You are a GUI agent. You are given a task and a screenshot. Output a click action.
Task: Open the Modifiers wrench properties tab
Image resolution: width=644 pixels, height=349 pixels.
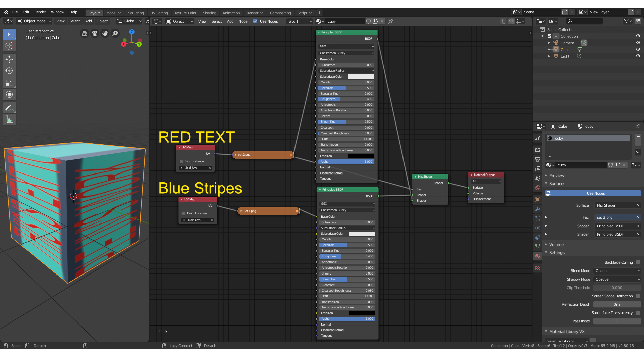pyautogui.click(x=538, y=209)
